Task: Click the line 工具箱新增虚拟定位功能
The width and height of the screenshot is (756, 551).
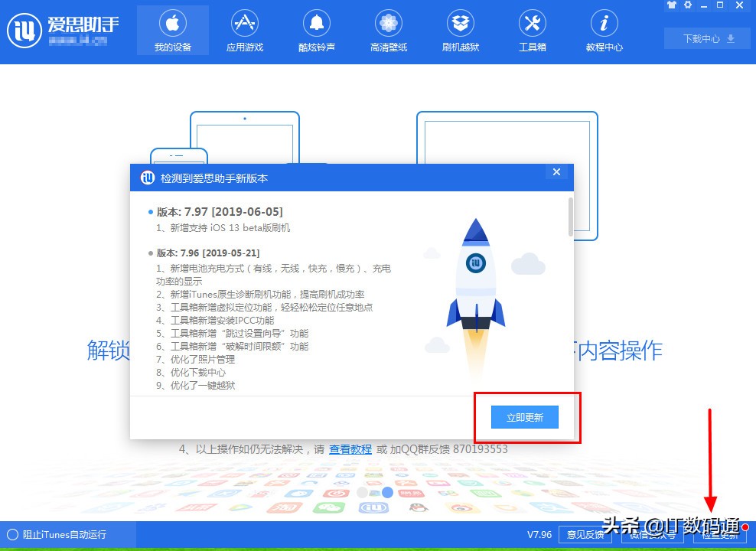Action: point(265,307)
